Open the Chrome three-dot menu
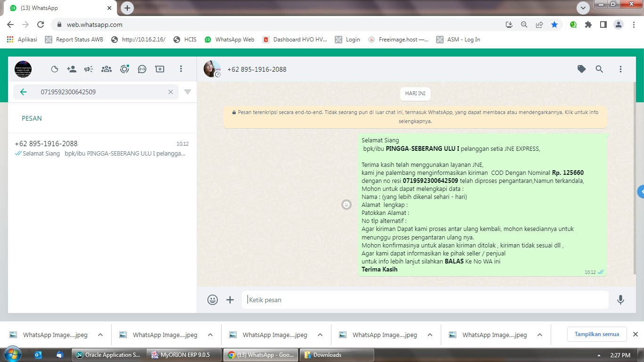 pos(634,25)
